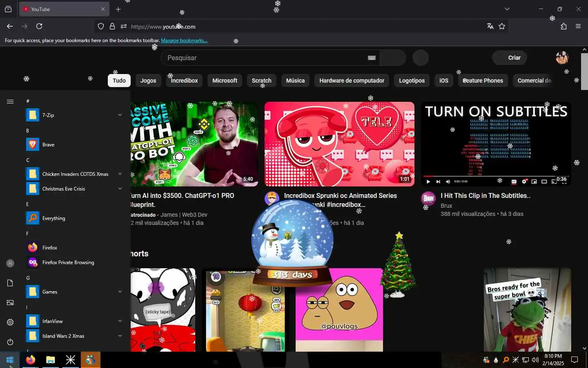
Task: Open the Firefox application menu
Action: [578, 26]
